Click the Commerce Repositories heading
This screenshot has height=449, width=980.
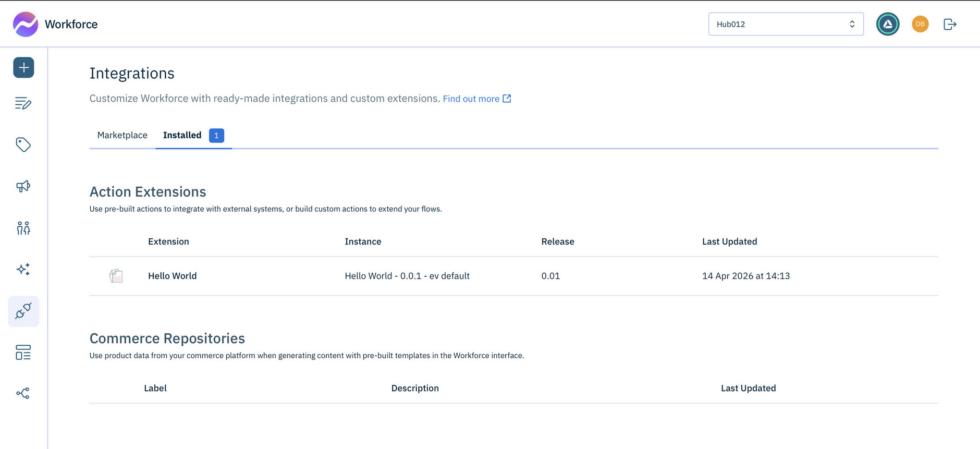(x=167, y=338)
